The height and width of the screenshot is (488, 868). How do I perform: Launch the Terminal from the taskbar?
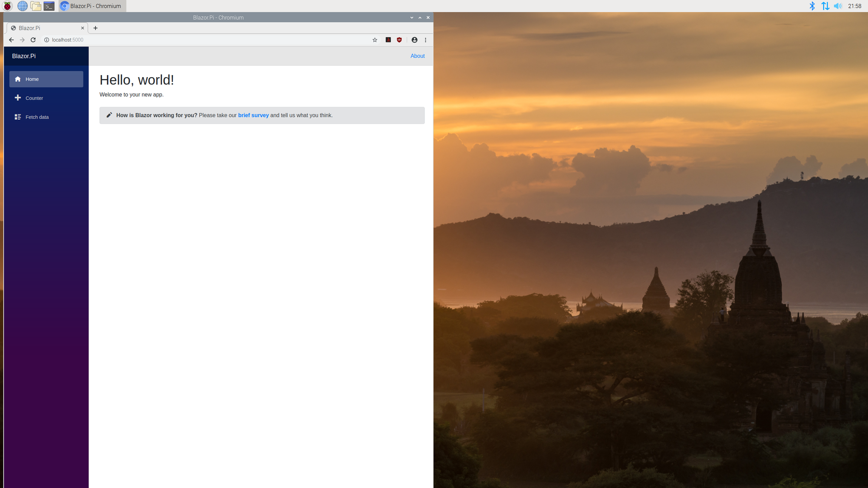point(49,6)
